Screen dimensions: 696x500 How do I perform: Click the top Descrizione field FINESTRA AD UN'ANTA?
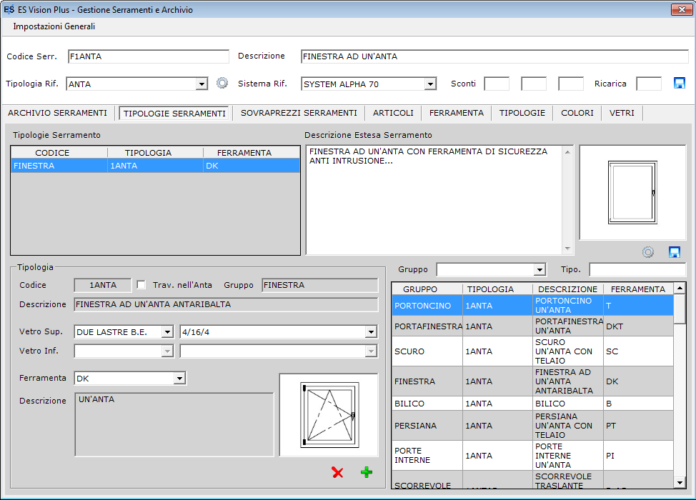(x=494, y=56)
